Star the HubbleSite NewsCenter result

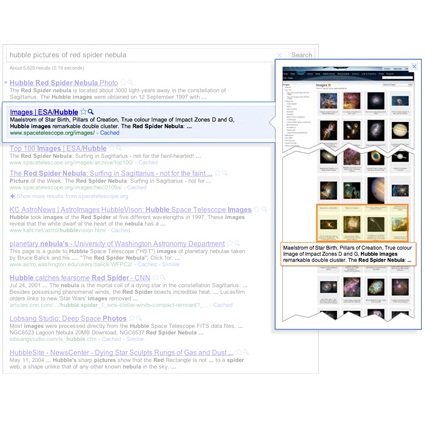(238, 352)
